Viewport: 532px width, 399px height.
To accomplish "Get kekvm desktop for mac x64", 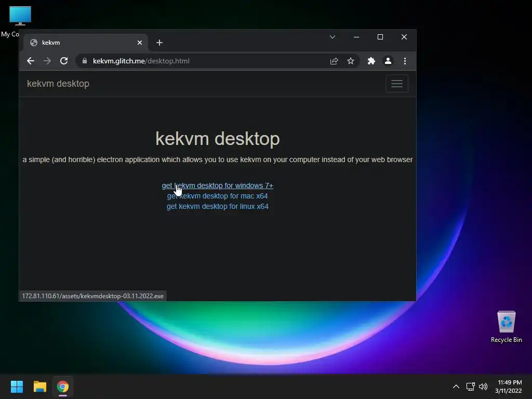I will pyautogui.click(x=218, y=196).
